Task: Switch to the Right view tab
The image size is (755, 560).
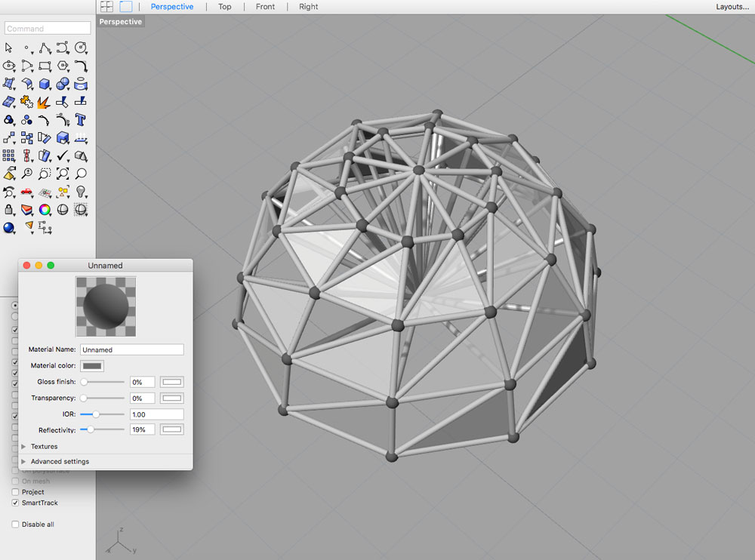Action: tap(308, 7)
